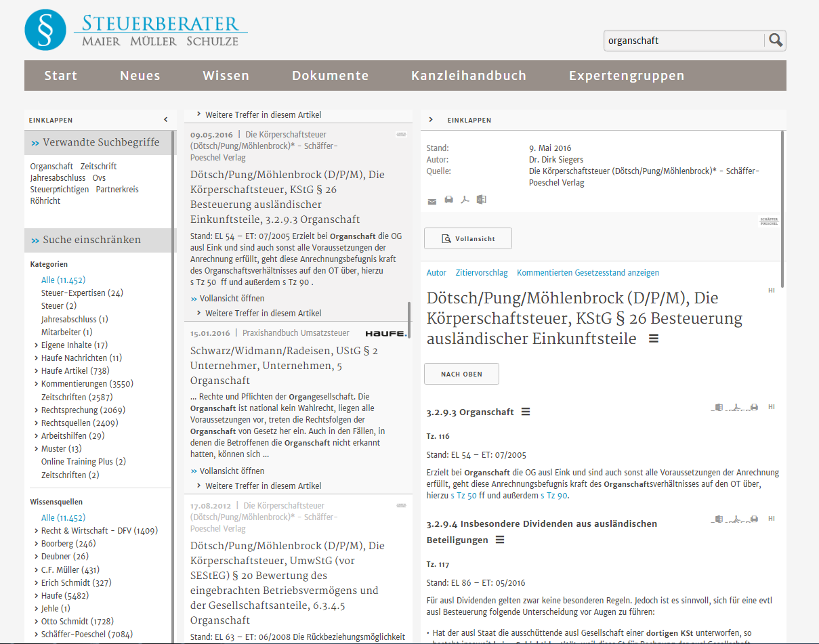Export section 3.2.9.4 Insbesondere Dividenden to Word
The height and width of the screenshot is (644, 819).
(719, 519)
